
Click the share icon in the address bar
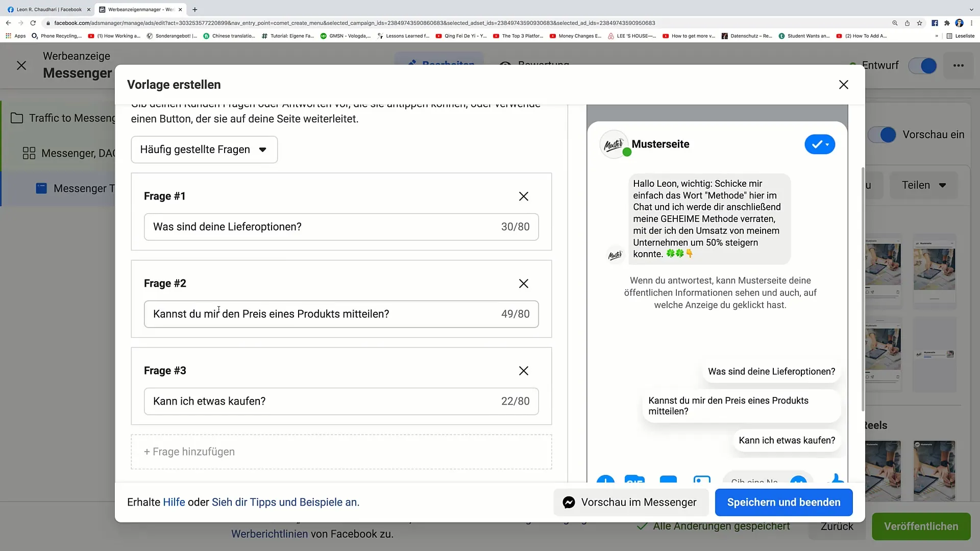pos(907,23)
